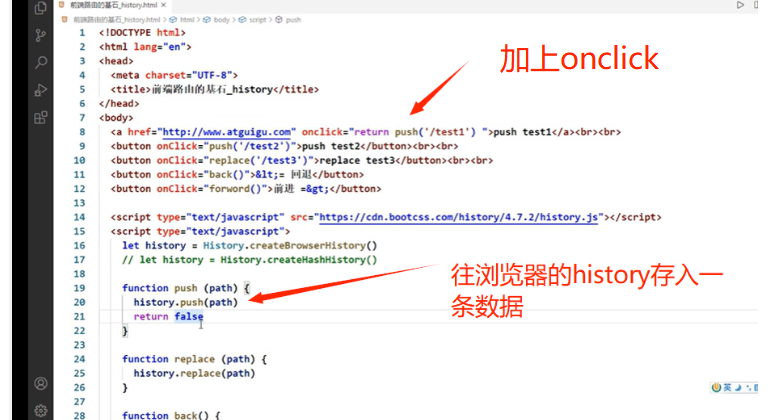This screenshot has height=420, width=770.
Task: Click lang="en" on line 2
Action: click(160, 47)
